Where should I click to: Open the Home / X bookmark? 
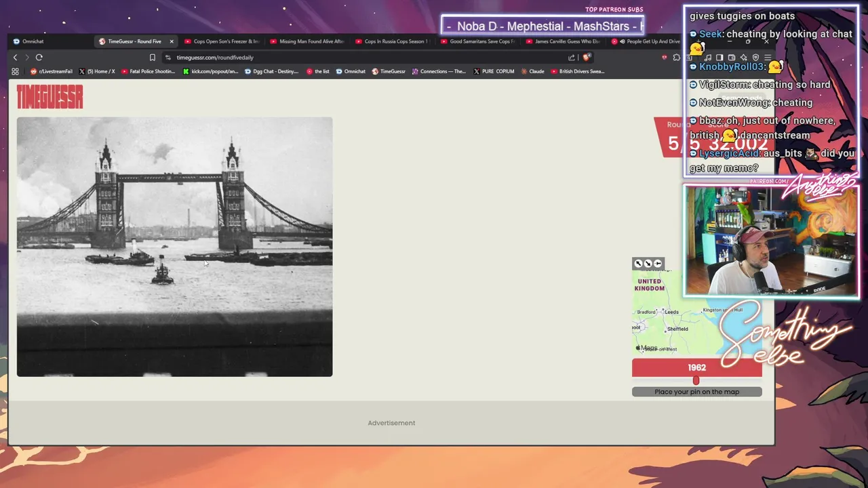click(x=97, y=71)
